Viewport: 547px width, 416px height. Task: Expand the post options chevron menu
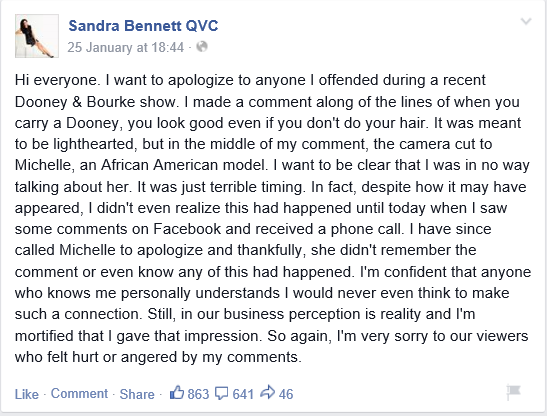click(x=526, y=21)
